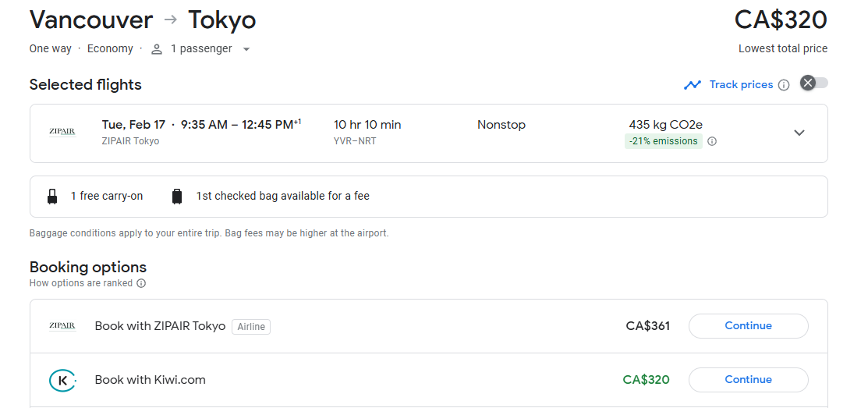Click the 435 kg CO2e value
This screenshot has width=868, height=408.
point(665,125)
